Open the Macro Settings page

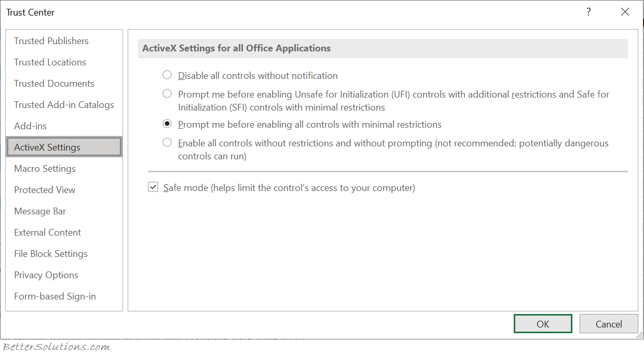(44, 168)
